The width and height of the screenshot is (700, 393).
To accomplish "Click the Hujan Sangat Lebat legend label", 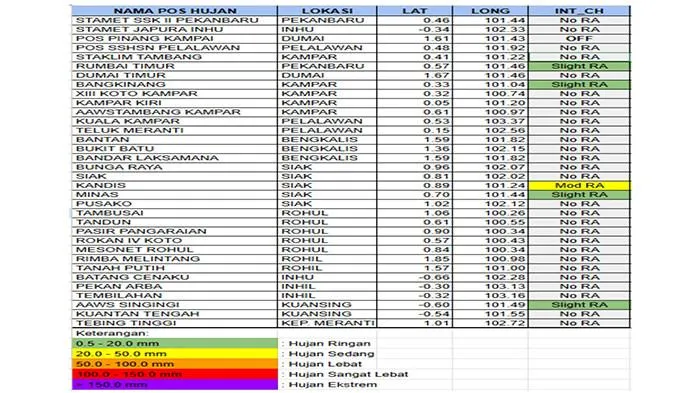I will click(348, 374).
